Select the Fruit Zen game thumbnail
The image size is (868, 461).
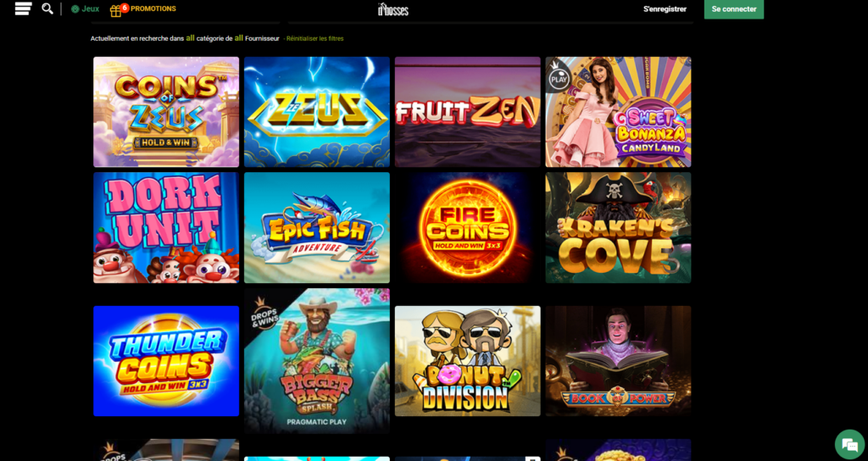(467, 112)
